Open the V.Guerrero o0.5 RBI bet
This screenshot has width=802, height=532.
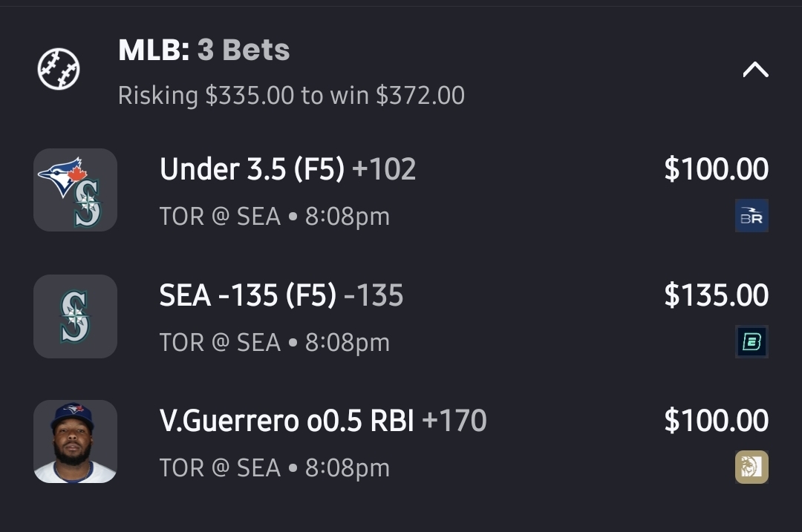coord(287,421)
